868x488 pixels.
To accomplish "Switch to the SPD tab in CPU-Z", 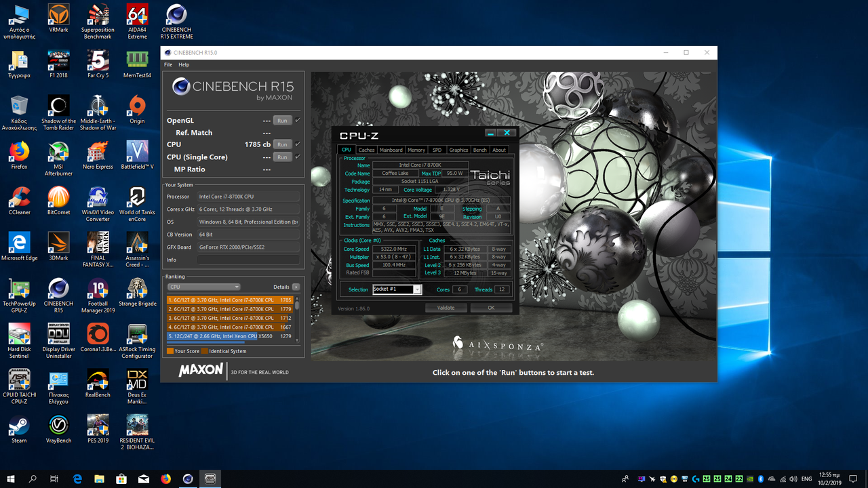I will (x=437, y=150).
